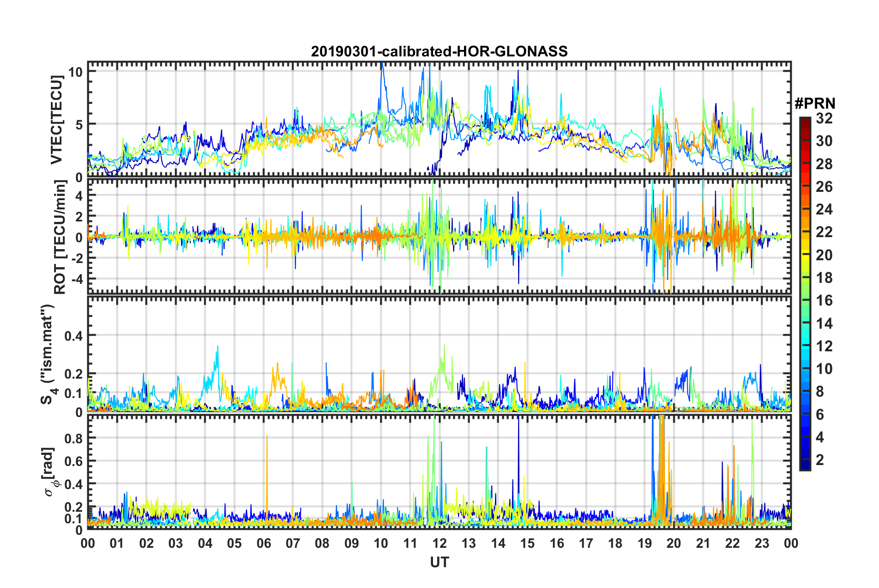Click the ROT y-axis tick label "4"
The width and height of the screenshot is (879, 588).
point(79,196)
